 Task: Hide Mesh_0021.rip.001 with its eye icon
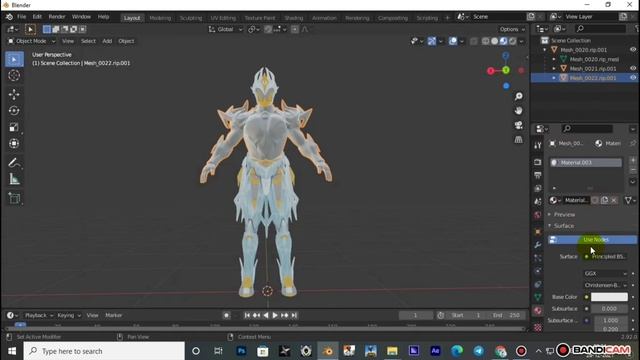click(633, 68)
